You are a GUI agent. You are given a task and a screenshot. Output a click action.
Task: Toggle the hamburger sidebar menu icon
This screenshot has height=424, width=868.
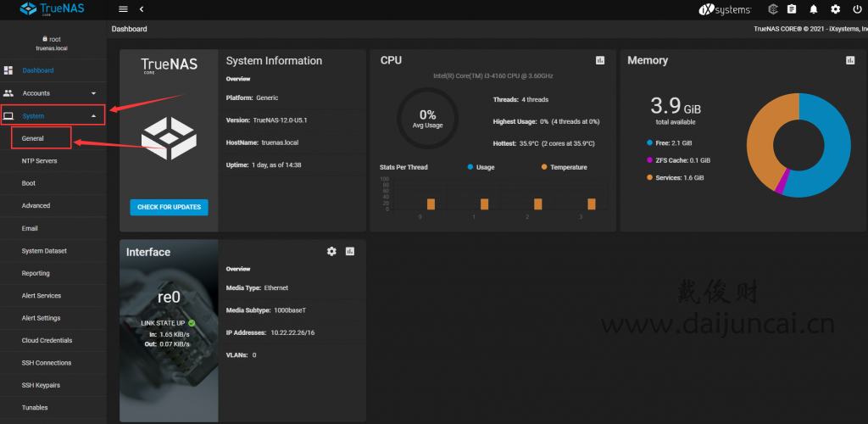123,9
